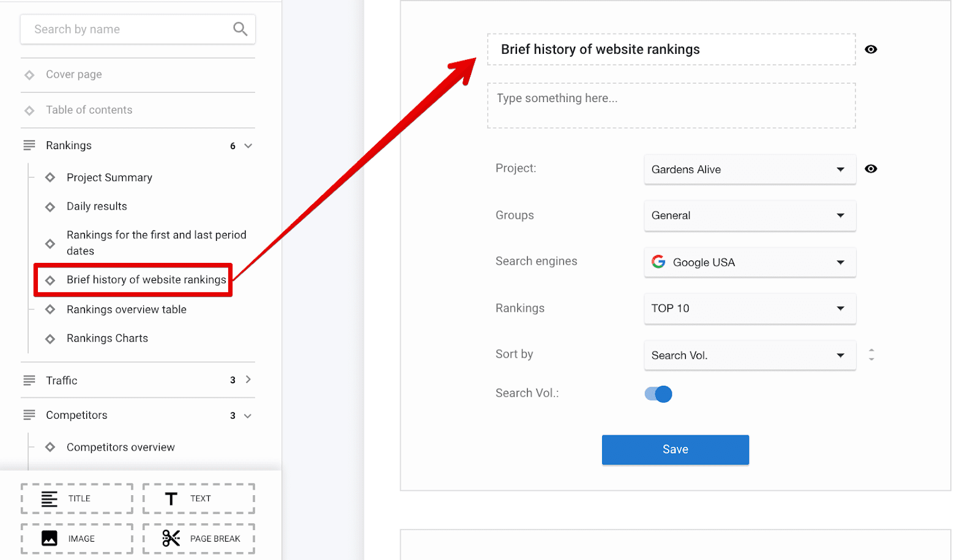
Task: Toggle title visibility eye icon
Action: click(871, 50)
